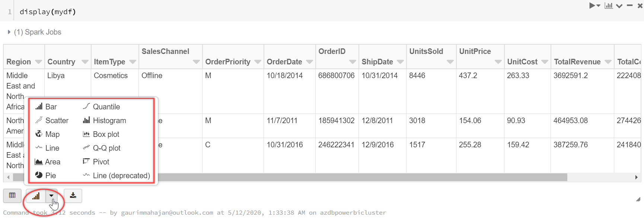Image resolution: width=644 pixels, height=218 pixels.
Task: Click the bar chart view button
Action: pos(36,196)
